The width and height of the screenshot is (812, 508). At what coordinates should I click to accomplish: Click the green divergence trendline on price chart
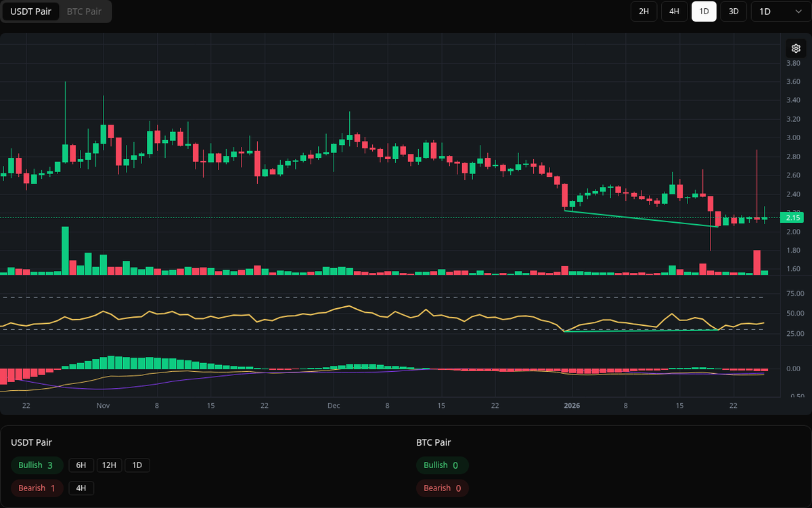[641, 218]
